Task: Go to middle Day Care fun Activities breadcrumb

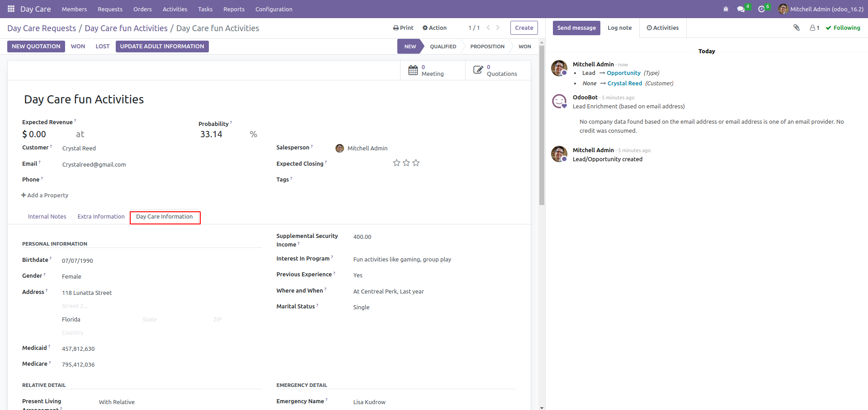Action: [x=126, y=28]
